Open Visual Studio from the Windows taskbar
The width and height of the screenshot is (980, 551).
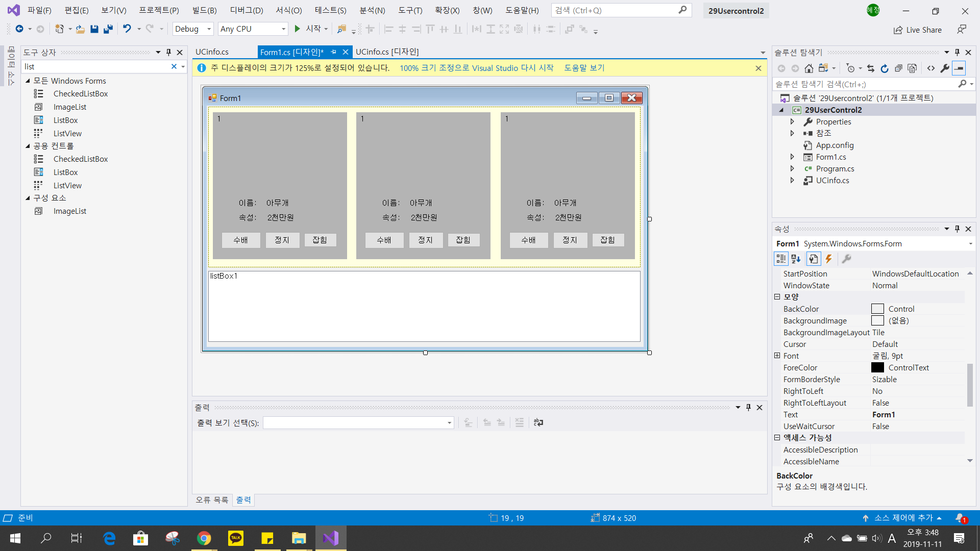tap(331, 538)
